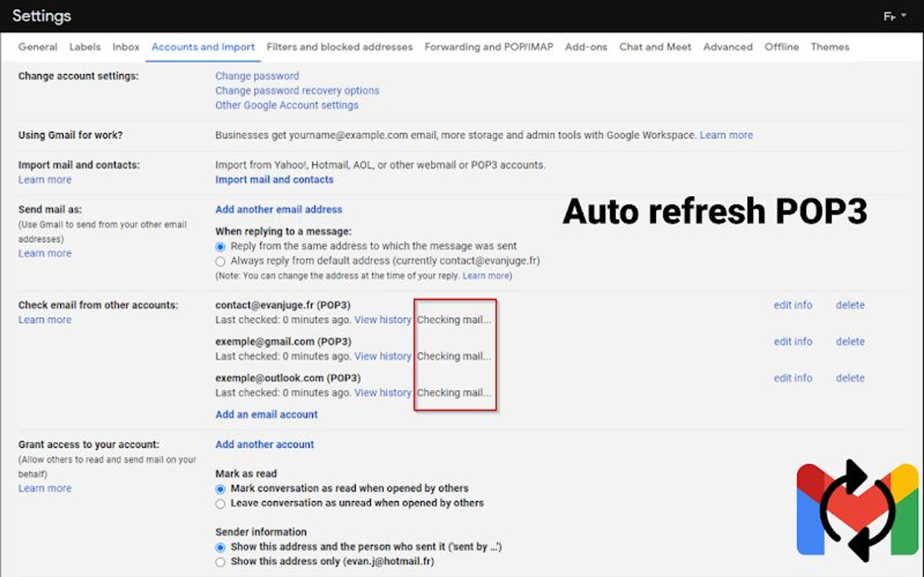
Task: Delete the exemple@gmail.com POP3 account
Action: [850, 342]
